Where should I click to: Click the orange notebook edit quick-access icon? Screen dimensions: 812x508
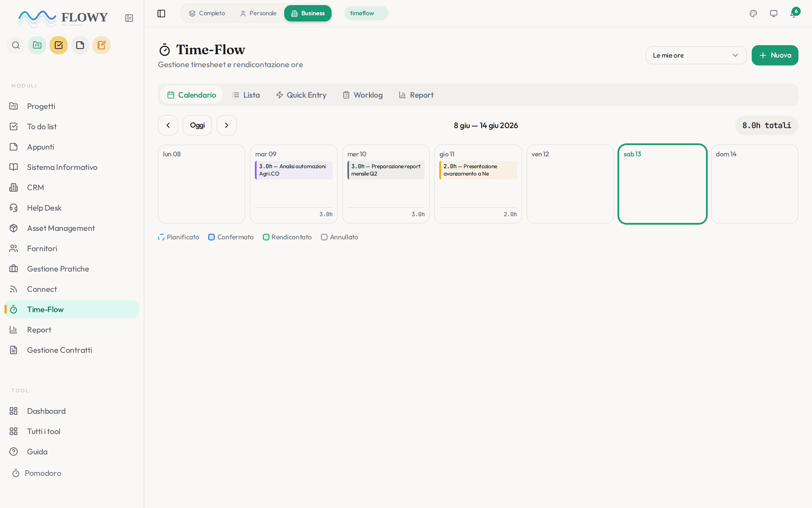tap(101, 45)
